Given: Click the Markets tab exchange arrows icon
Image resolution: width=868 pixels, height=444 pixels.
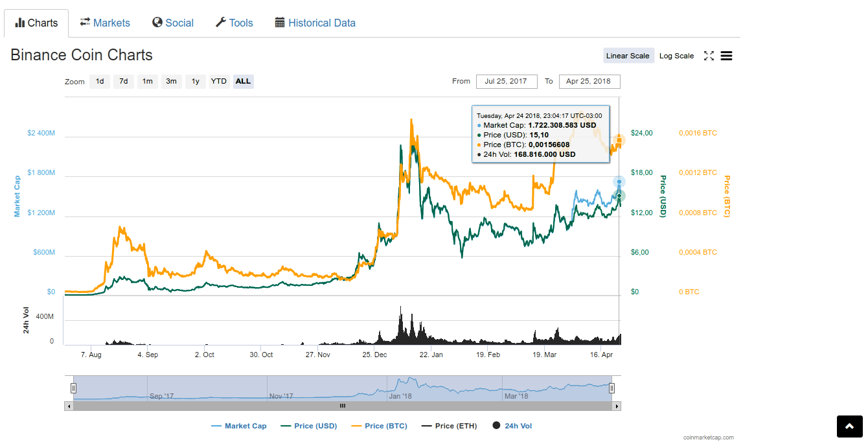Looking at the screenshot, I should coord(85,22).
